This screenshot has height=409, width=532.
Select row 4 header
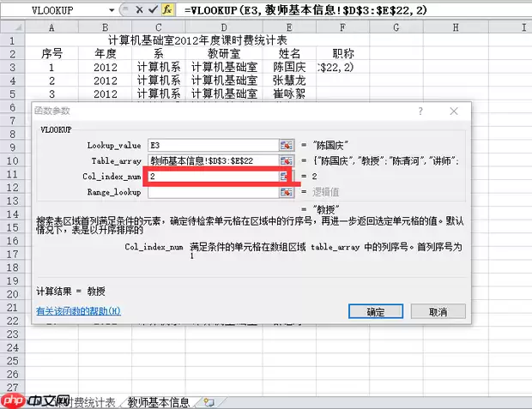click(13, 81)
